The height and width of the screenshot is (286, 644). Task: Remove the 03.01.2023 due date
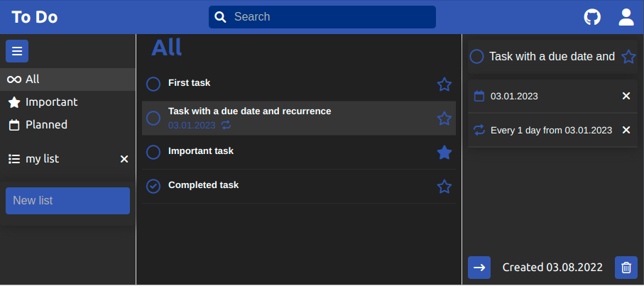pos(626,96)
